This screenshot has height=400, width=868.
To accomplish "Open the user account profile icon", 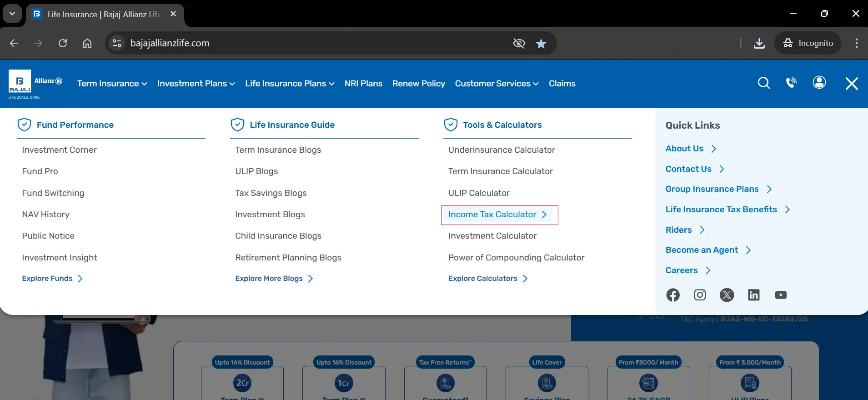I will [x=819, y=83].
